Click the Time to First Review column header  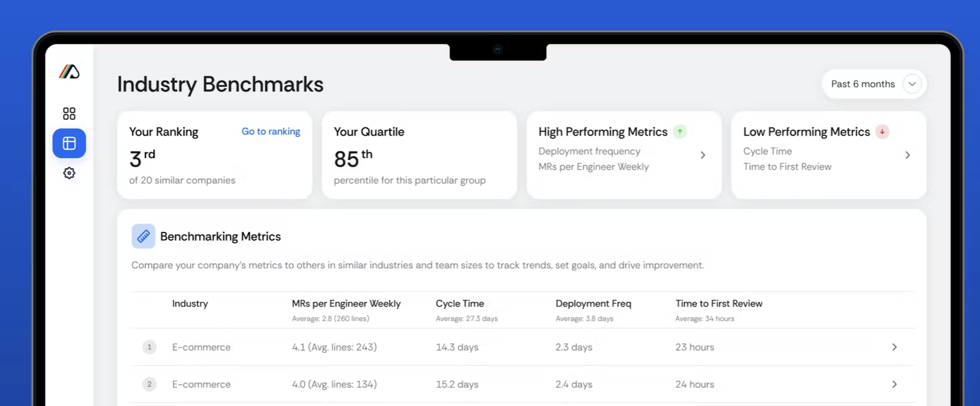719,303
